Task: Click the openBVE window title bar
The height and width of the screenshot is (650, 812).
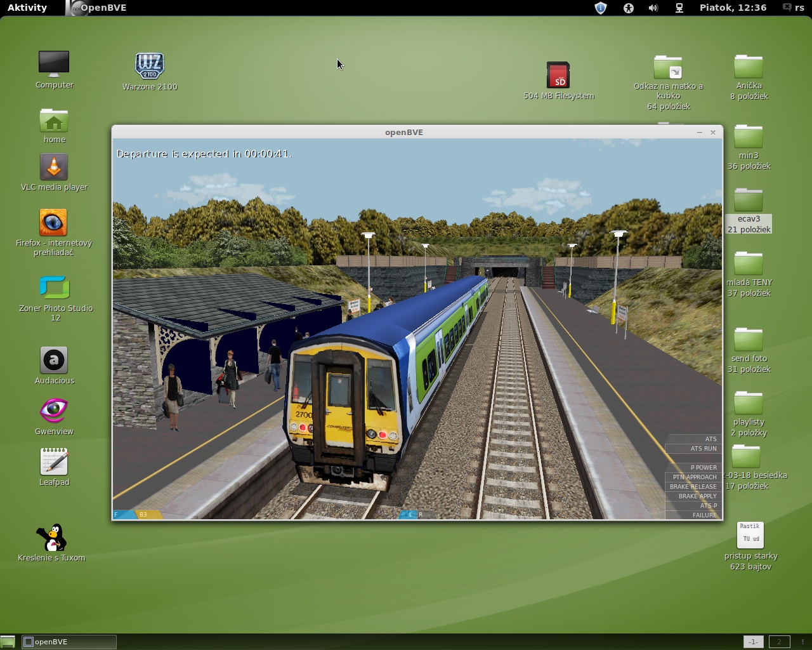Action: (404, 132)
